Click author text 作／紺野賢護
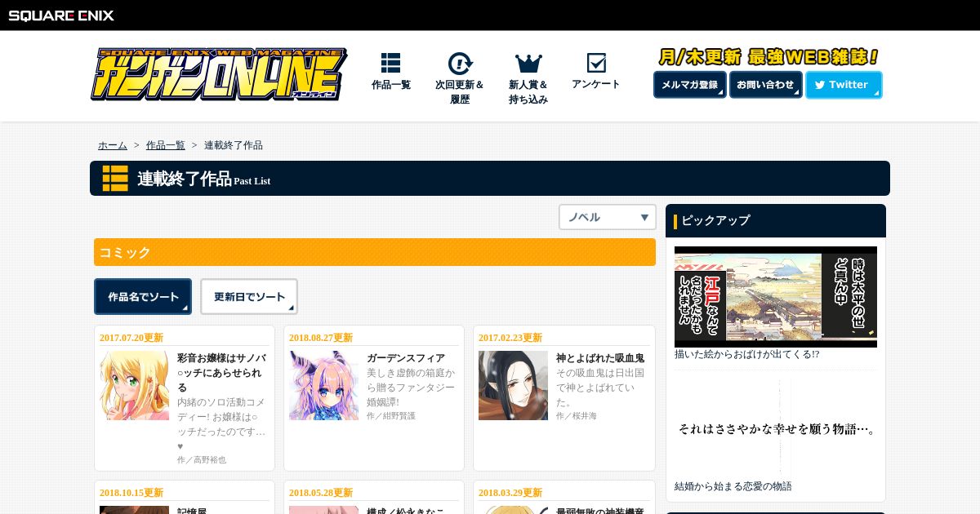The image size is (980, 514). coord(391,416)
